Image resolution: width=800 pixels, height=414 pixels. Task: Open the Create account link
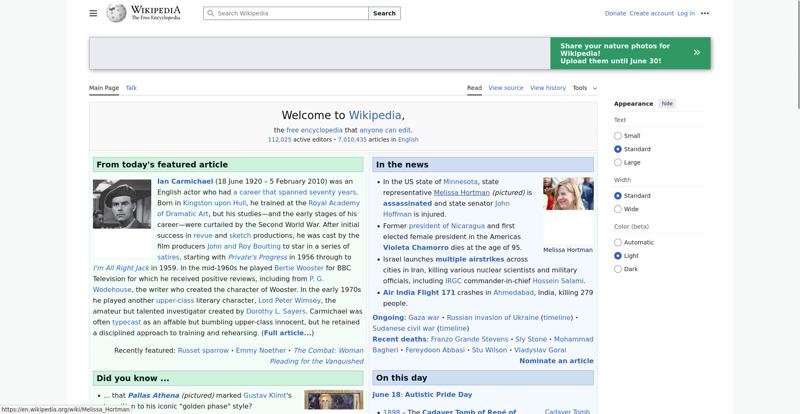pos(652,13)
